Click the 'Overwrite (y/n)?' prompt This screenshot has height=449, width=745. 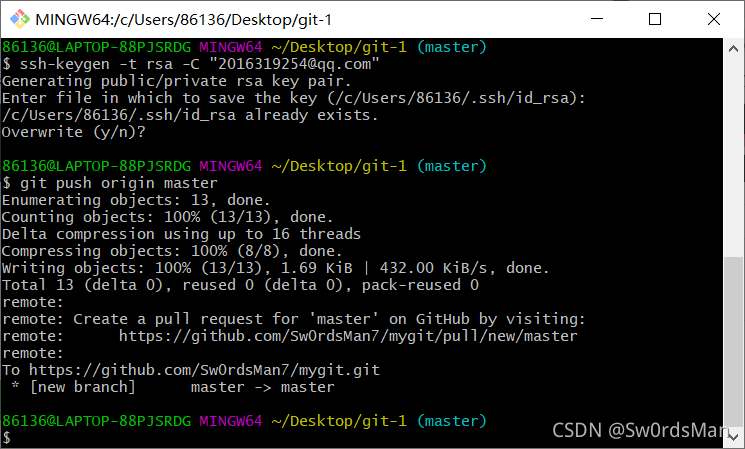[x=74, y=132]
